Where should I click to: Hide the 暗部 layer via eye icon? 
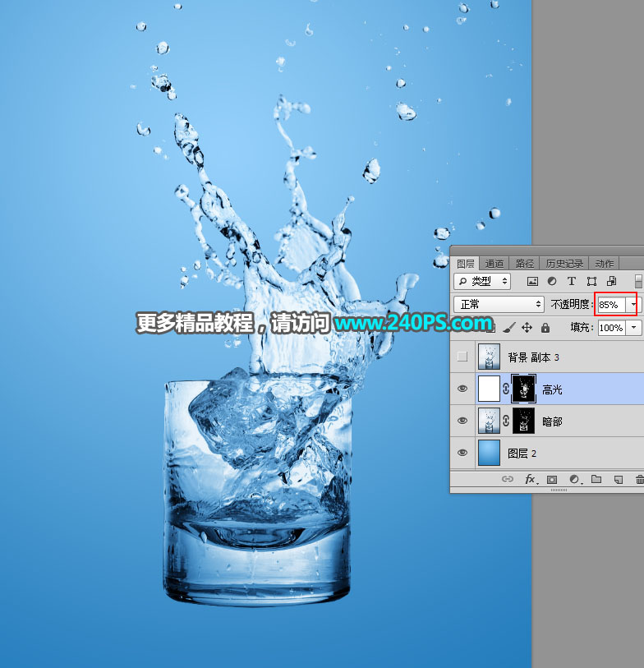(x=462, y=421)
